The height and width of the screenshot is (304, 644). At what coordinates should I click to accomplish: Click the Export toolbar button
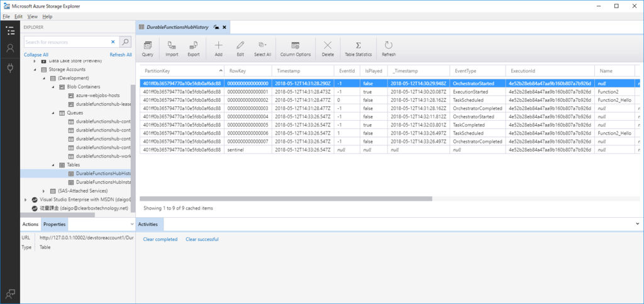(194, 49)
